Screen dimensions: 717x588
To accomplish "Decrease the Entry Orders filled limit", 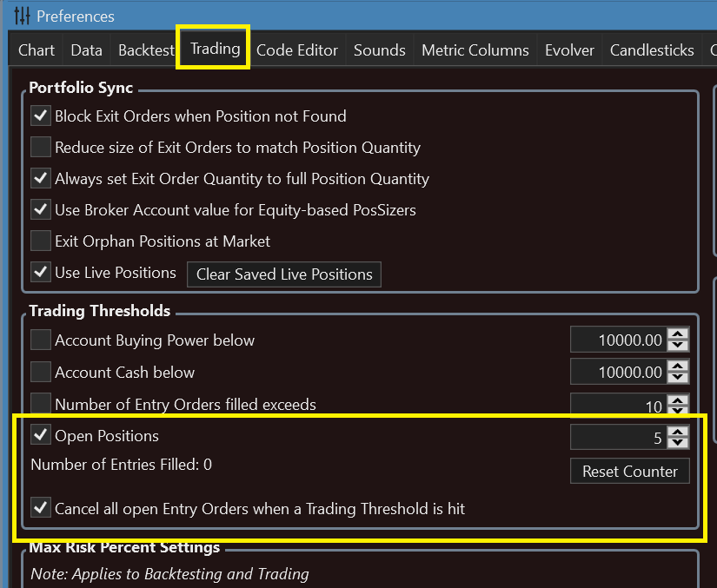I will [680, 411].
